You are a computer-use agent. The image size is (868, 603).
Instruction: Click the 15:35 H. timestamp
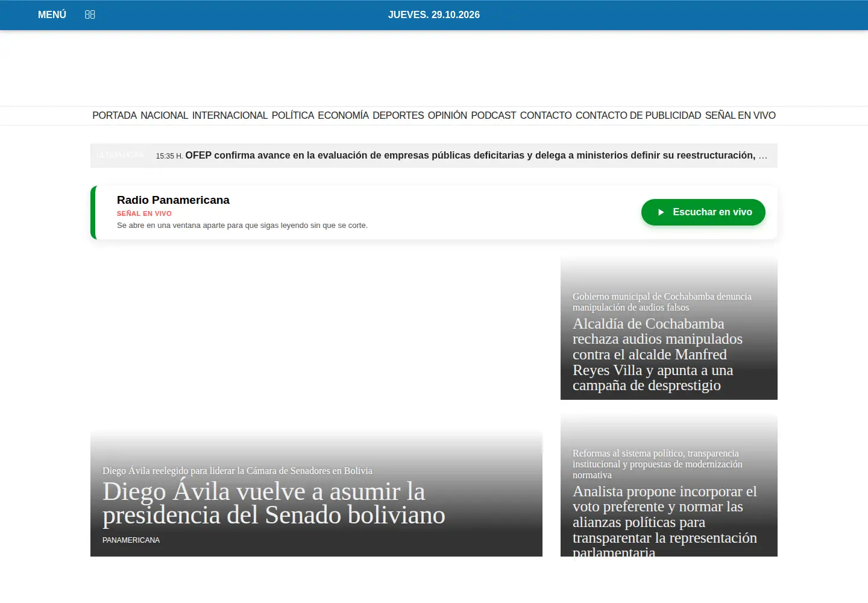(169, 156)
